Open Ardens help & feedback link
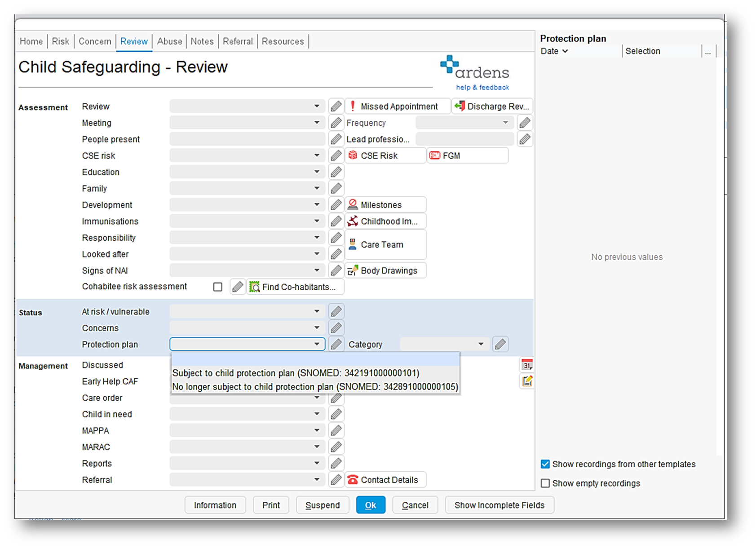The width and height of the screenshot is (756, 549). coord(482,87)
